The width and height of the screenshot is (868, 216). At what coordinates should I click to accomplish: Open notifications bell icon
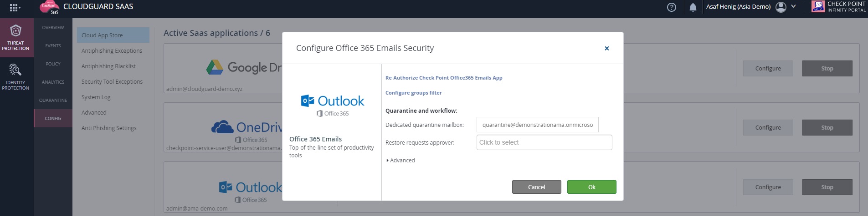693,7
